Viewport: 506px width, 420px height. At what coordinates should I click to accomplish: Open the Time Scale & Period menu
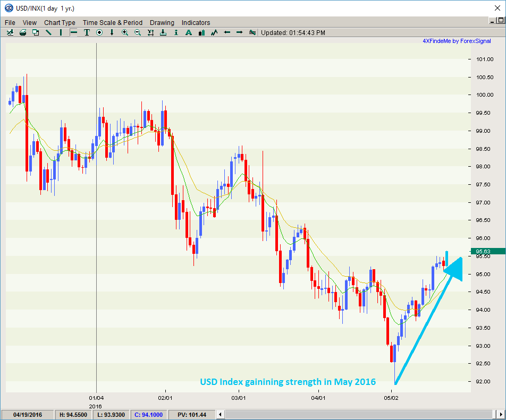(113, 22)
